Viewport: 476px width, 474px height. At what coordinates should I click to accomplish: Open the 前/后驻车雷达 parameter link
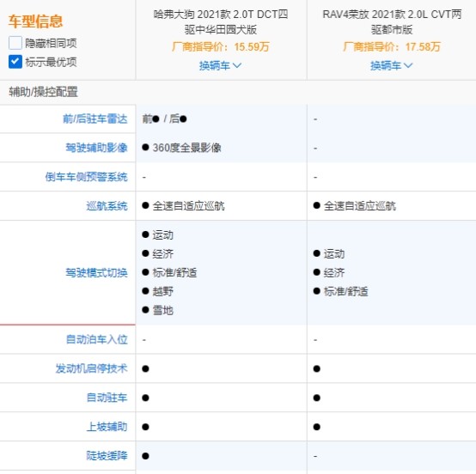pos(95,119)
